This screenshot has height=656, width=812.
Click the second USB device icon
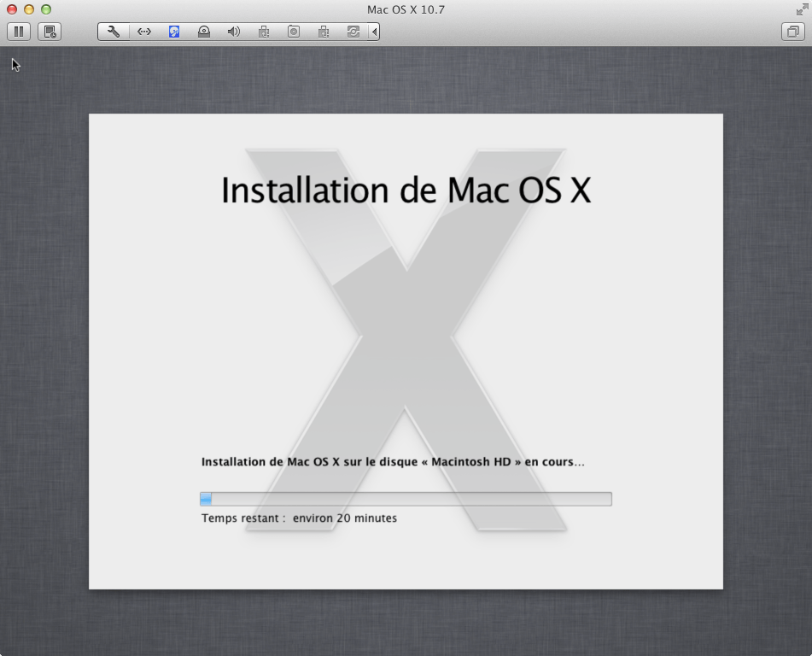click(324, 32)
